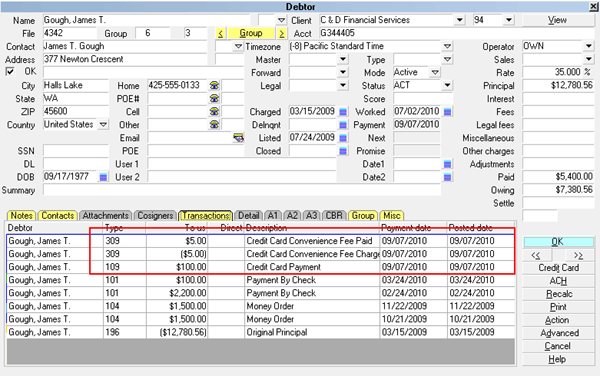Click the ACH button
The height and width of the screenshot is (376, 600).
pyautogui.click(x=558, y=281)
